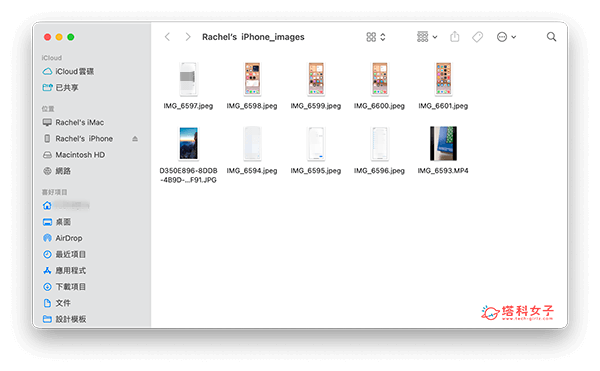Select Rachel's iMac in sidebar
This screenshot has width=600, height=371.
73,122
